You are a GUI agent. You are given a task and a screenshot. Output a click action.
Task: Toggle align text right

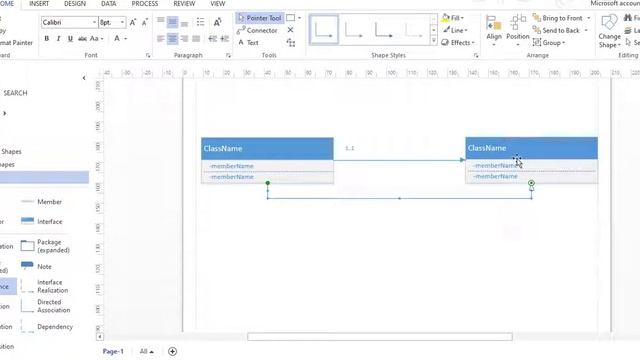point(184,39)
